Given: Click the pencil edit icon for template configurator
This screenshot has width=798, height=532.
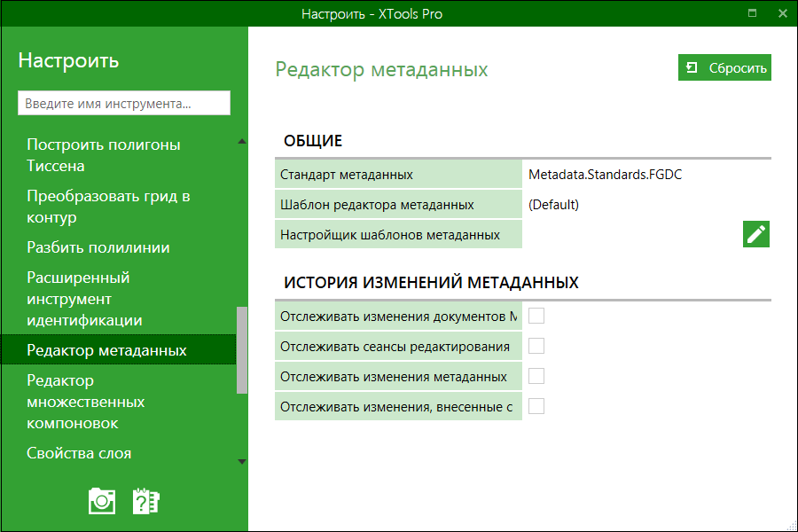Looking at the screenshot, I should coord(755,234).
